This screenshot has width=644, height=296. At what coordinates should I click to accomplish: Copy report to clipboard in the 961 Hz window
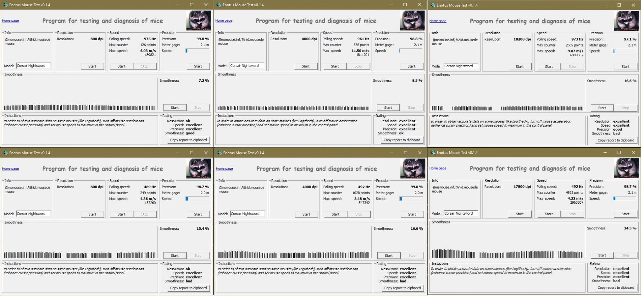pyautogui.click(x=402, y=140)
